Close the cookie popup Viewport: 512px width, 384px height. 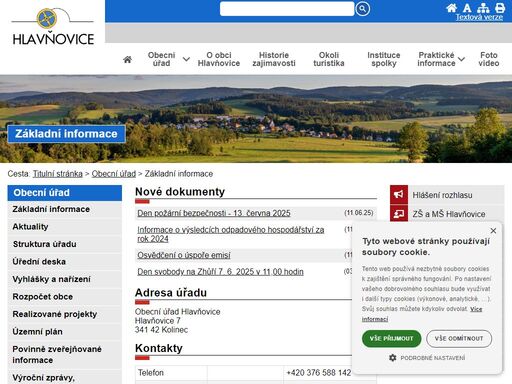tap(493, 230)
